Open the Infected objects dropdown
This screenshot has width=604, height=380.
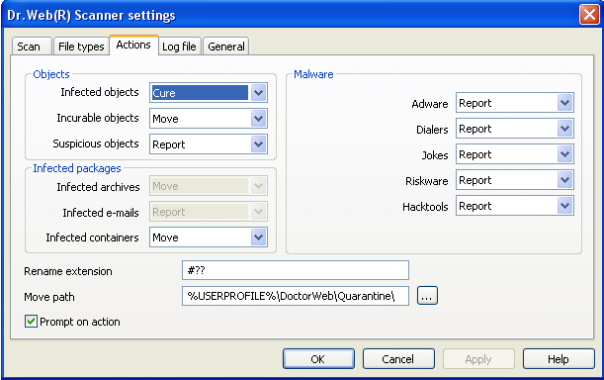208,93
